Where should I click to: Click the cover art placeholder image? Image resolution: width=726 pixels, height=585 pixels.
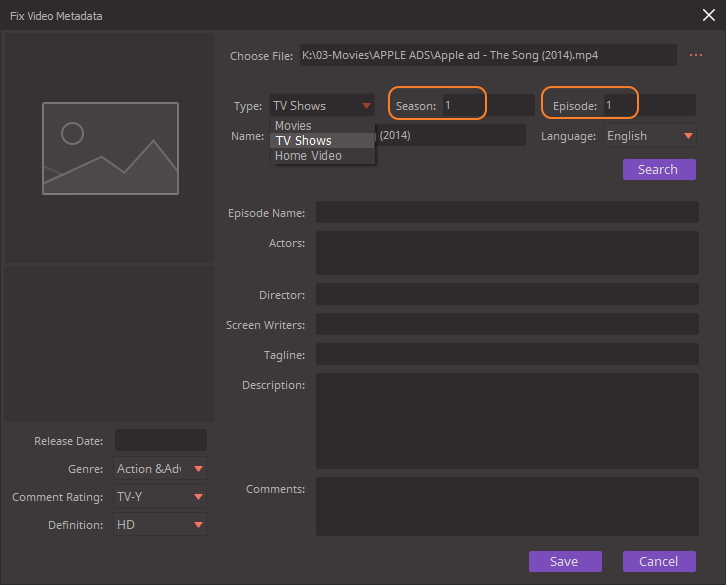coord(110,148)
